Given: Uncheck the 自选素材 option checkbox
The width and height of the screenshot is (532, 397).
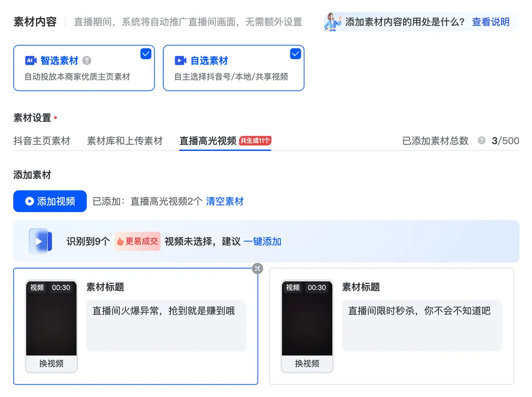Looking at the screenshot, I should click(x=295, y=54).
